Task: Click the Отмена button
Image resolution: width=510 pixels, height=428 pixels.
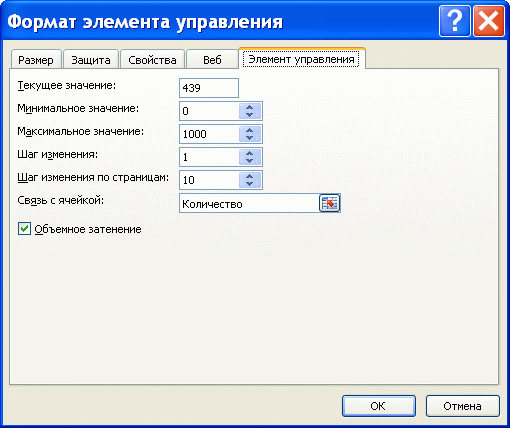Action: click(462, 406)
